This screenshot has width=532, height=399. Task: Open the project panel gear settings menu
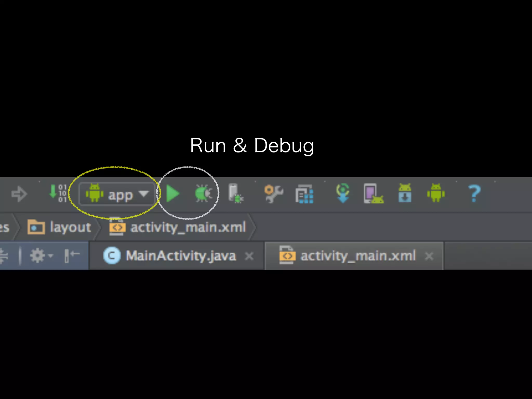tap(41, 256)
